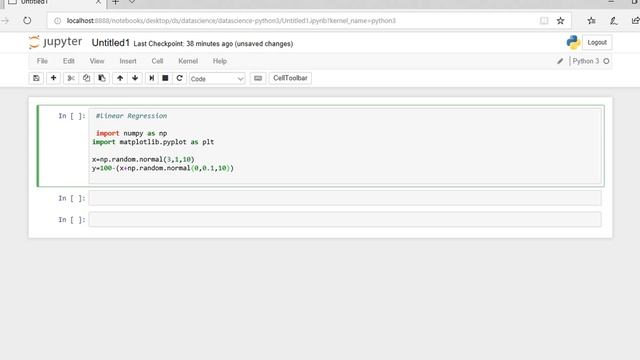Save the notebook with the floppy disk icon

(36, 78)
